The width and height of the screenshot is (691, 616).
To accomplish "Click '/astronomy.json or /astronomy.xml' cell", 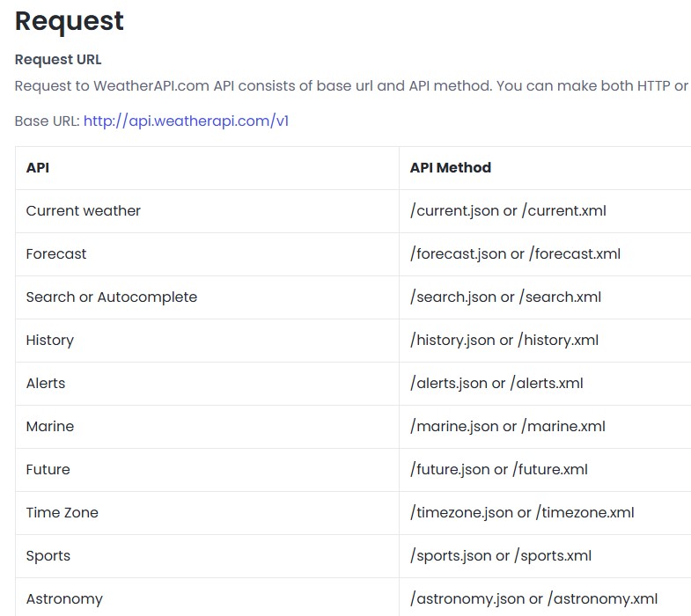I will tap(545, 597).
